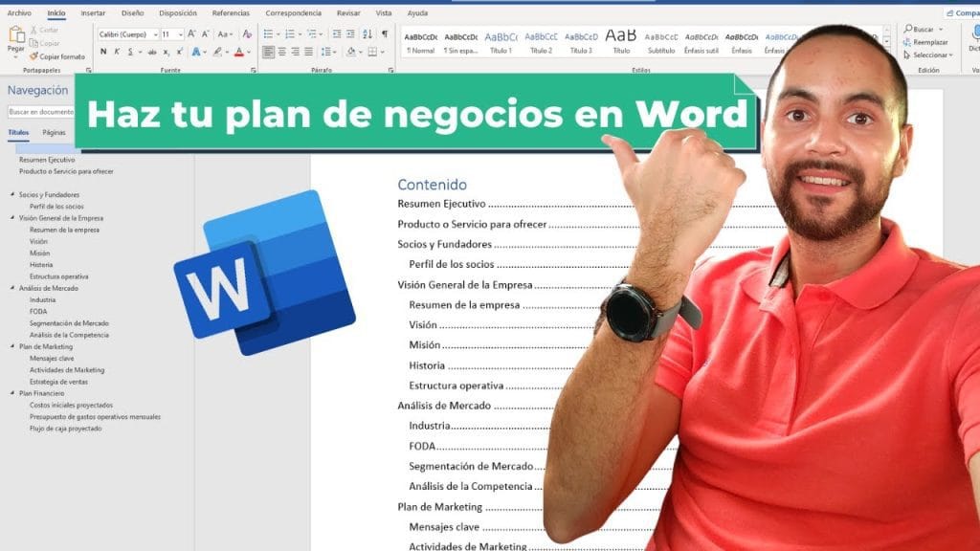The image size is (980, 551).
Task: Apply text effects with the glowing A icon
Action: (196, 52)
